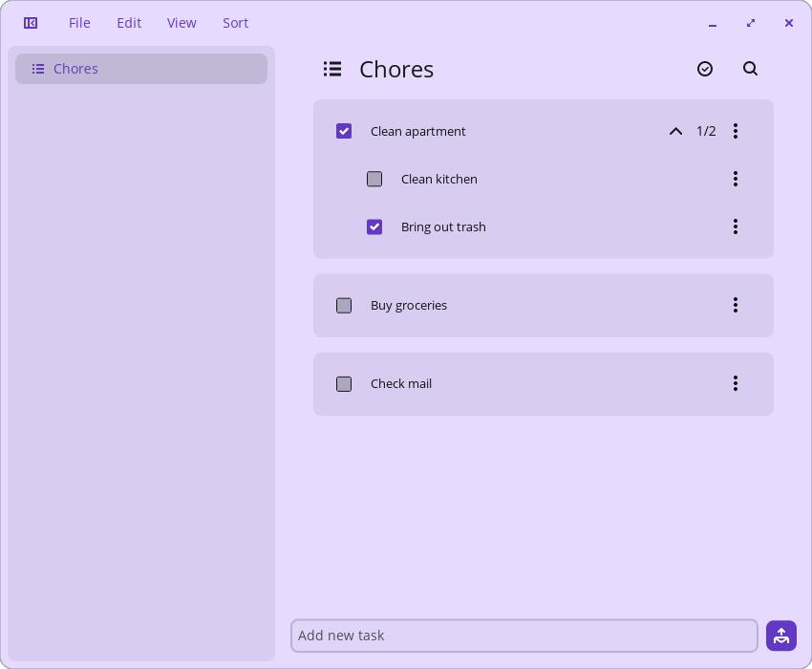Check the Clean kitchen checkbox

[374, 179]
